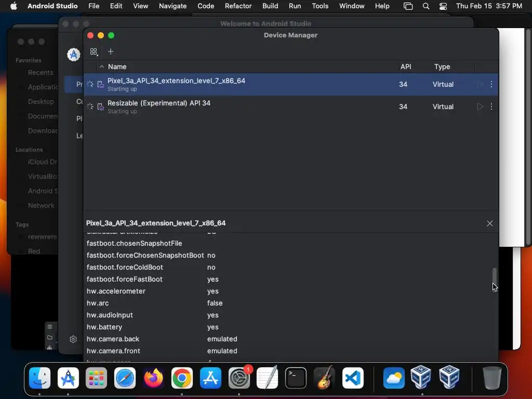The height and width of the screenshot is (399, 532).
Task: Launch GarageBand from the dock
Action: pos(324,378)
